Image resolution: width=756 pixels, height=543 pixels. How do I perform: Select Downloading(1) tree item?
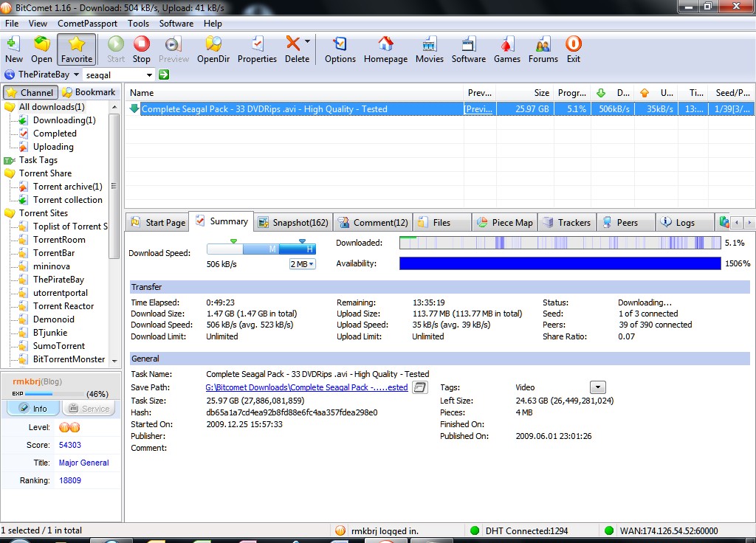64,120
